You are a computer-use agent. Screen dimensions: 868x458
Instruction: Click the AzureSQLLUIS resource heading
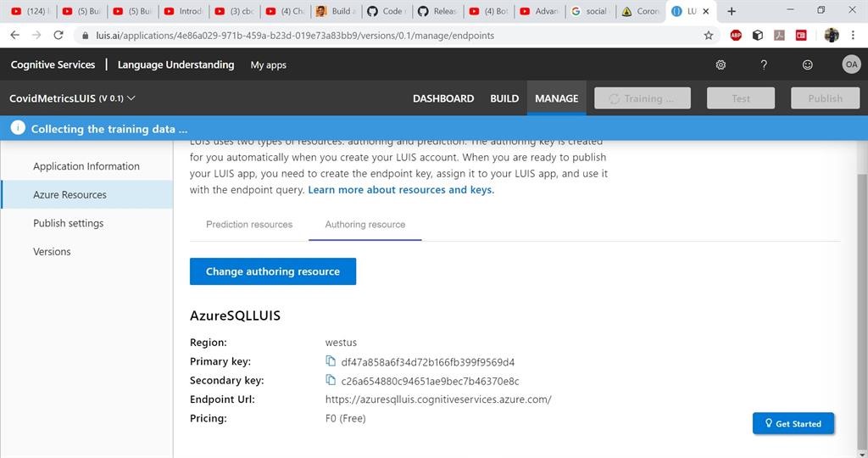236,316
